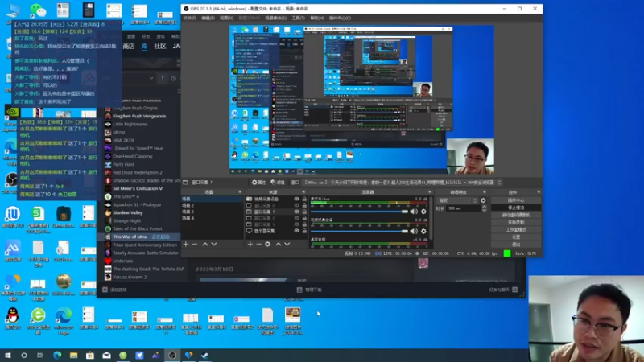Toggle visibility of 视频采集设备 source
Viewport: 644px width, 362px height.
[296, 199]
